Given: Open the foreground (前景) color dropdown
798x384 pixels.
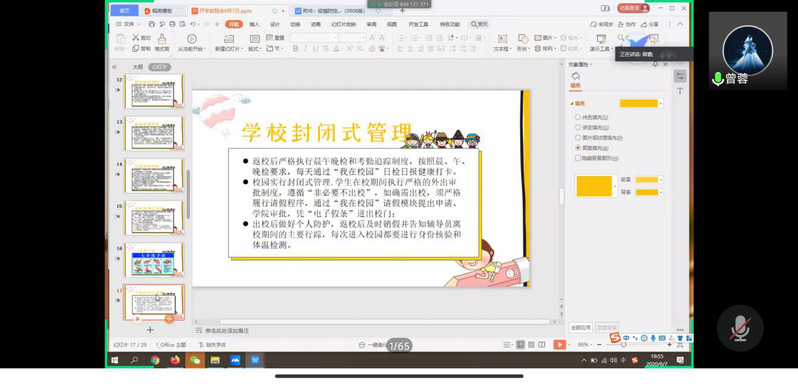Looking at the screenshot, I should click(661, 180).
